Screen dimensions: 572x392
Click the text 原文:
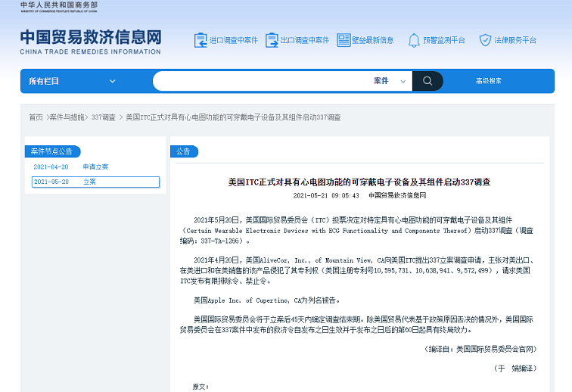tap(201, 387)
